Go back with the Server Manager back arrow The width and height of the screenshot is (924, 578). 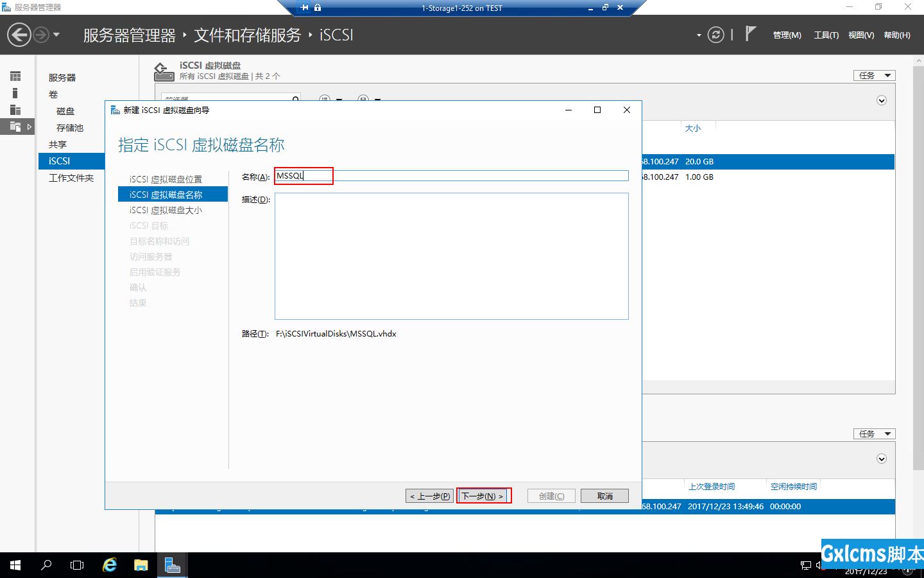pyautogui.click(x=19, y=35)
